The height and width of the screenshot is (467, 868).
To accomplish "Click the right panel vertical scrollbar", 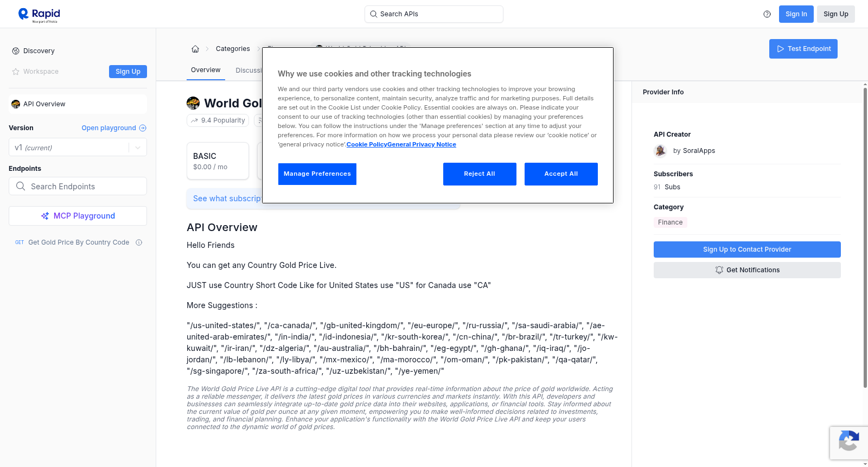I will click(x=865, y=236).
